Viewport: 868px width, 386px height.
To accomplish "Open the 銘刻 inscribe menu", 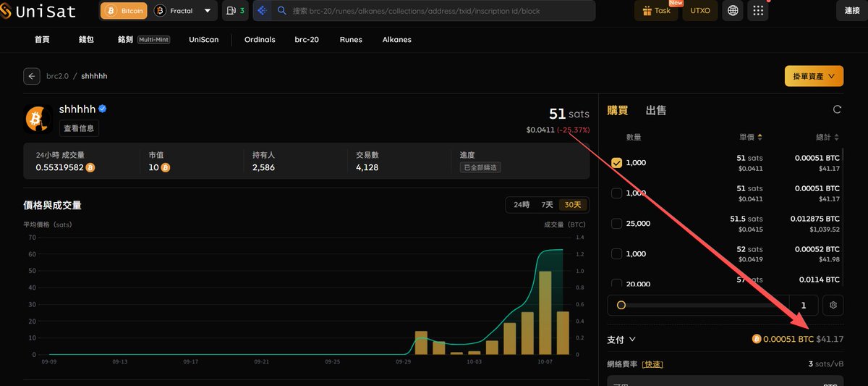I will [126, 40].
